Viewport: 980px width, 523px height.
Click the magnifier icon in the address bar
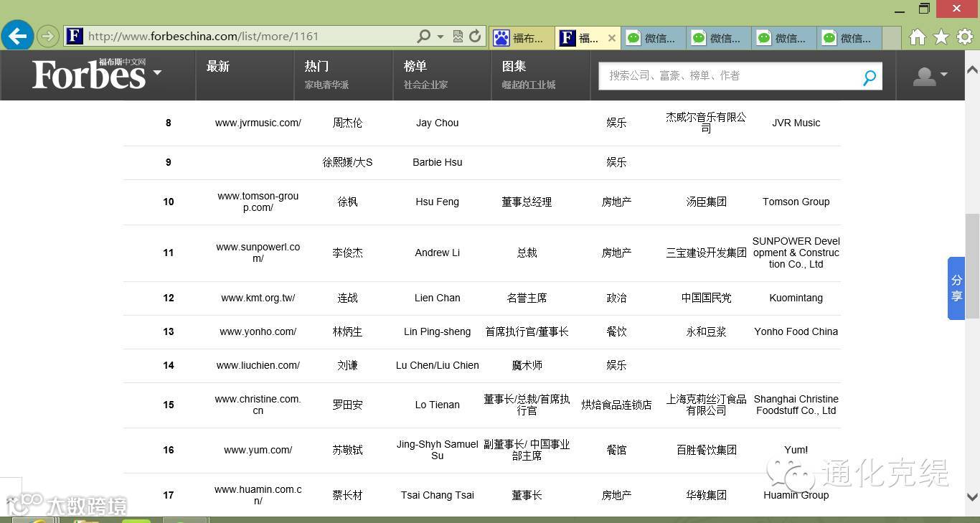pyautogui.click(x=424, y=36)
